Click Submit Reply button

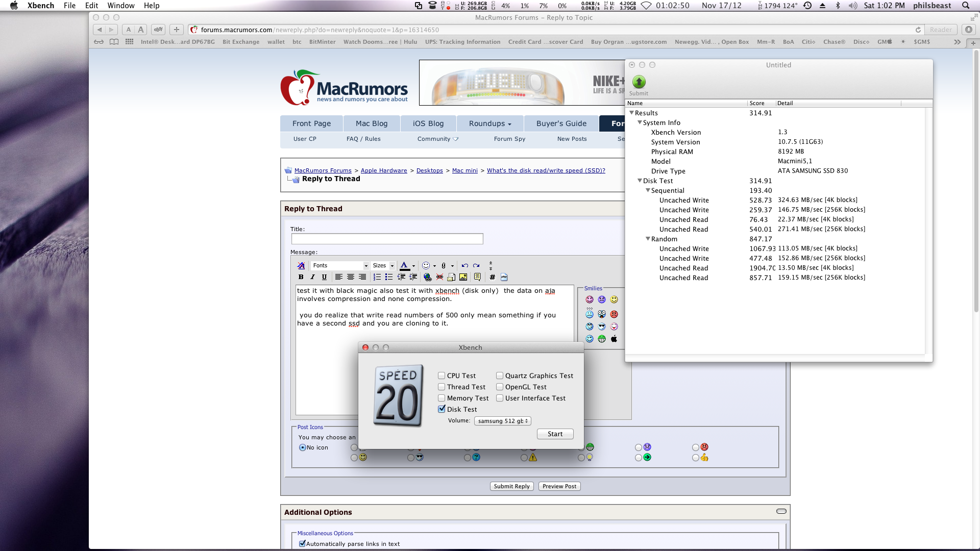(x=511, y=486)
